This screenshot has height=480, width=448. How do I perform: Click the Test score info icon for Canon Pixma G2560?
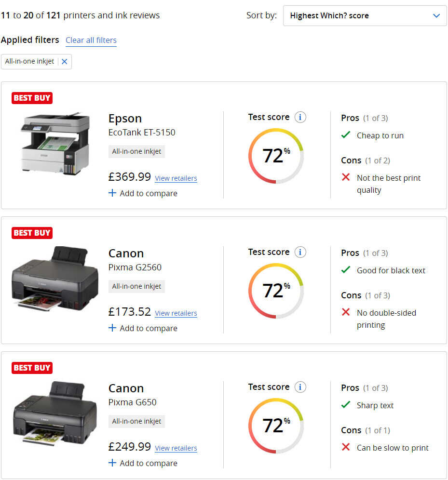pyautogui.click(x=300, y=252)
